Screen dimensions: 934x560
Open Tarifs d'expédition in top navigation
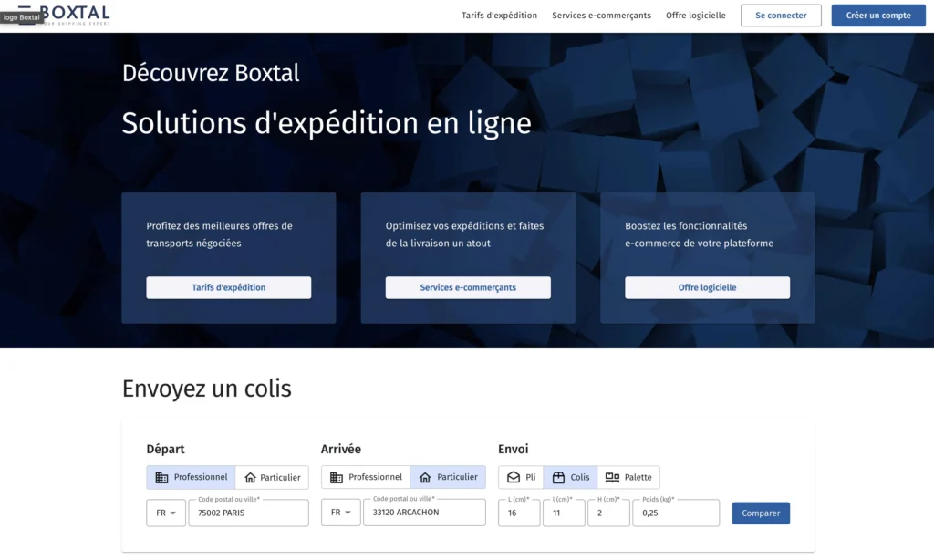click(x=499, y=16)
